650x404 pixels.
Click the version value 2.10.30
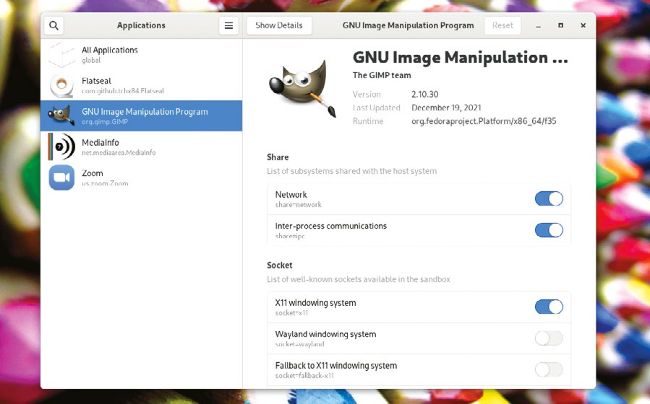pos(425,94)
